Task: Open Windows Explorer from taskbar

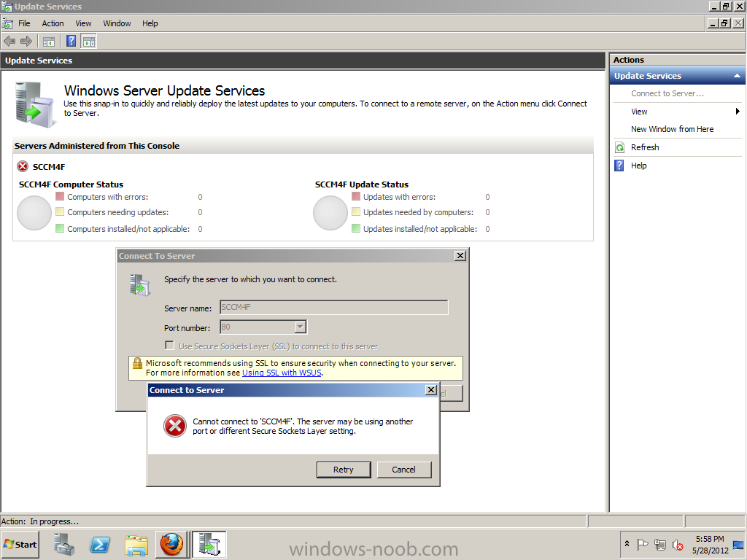Action: coord(136,545)
